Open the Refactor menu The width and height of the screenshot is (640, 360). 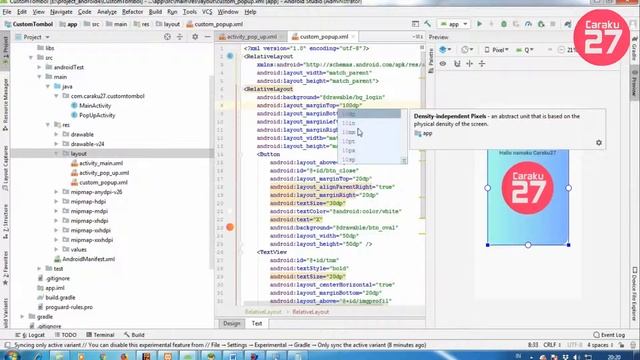[x=133, y=12]
